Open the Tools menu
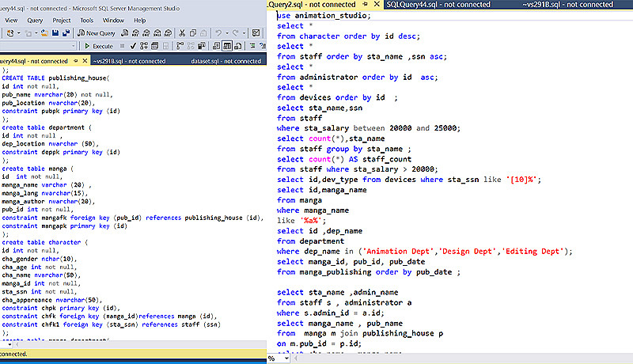633x364 pixels. coord(86,20)
